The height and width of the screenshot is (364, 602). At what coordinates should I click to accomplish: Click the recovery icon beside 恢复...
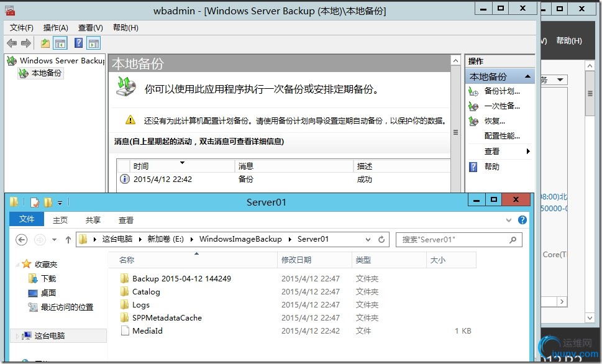473,121
